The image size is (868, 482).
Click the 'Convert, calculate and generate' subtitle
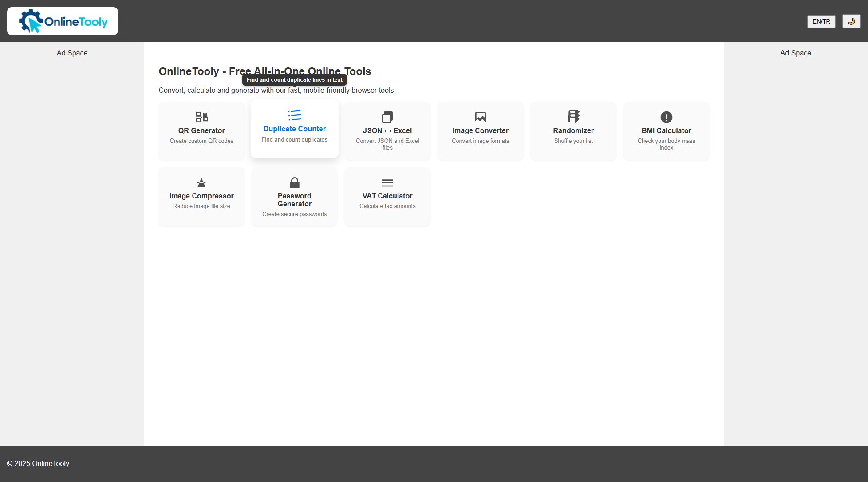(277, 91)
